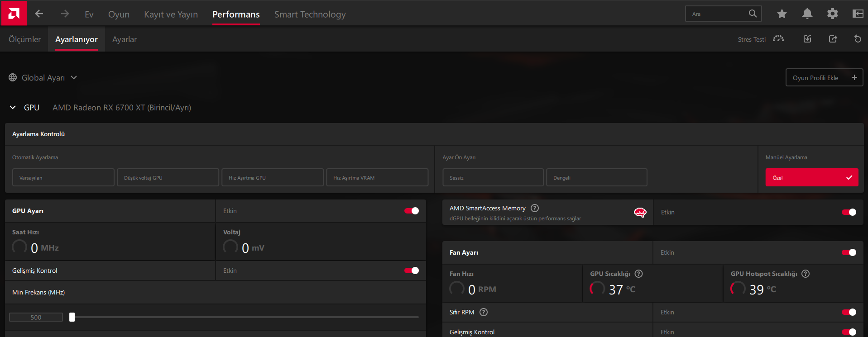Go forward with the right arrow
Viewport: 868px width, 337px height.
pyautogui.click(x=65, y=14)
